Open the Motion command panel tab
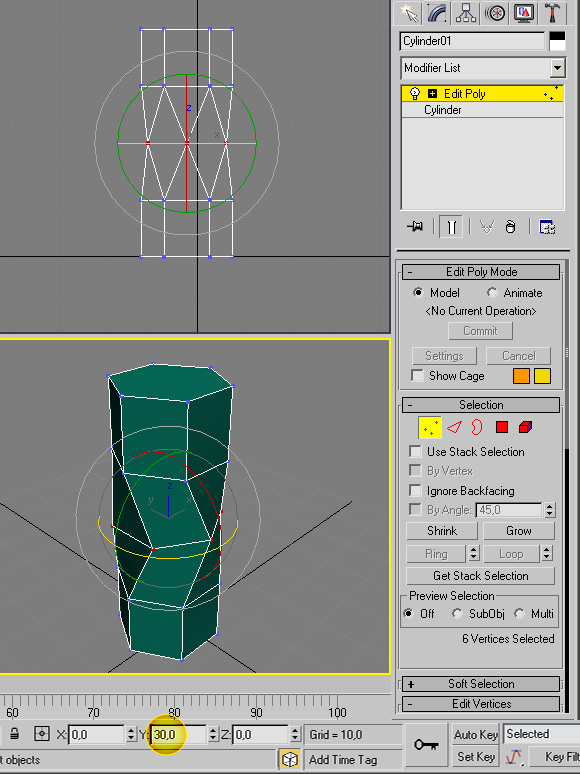Viewport: 580px width, 774px height. (495, 13)
